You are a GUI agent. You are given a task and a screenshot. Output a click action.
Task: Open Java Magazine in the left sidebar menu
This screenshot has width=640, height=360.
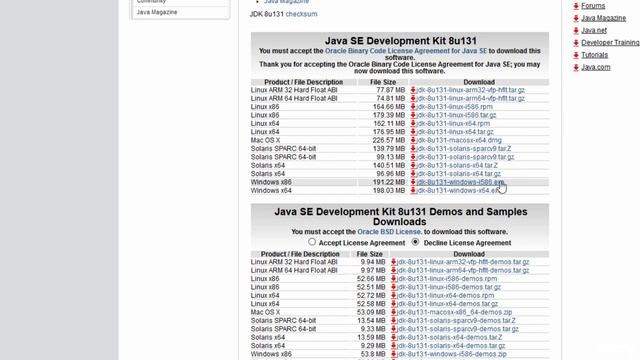[x=157, y=12]
